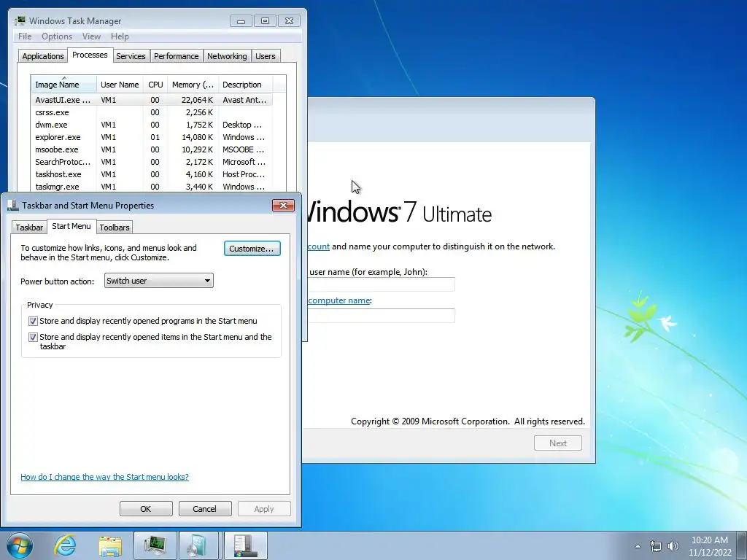
Task: Sort processes by Memory column
Action: [193, 85]
